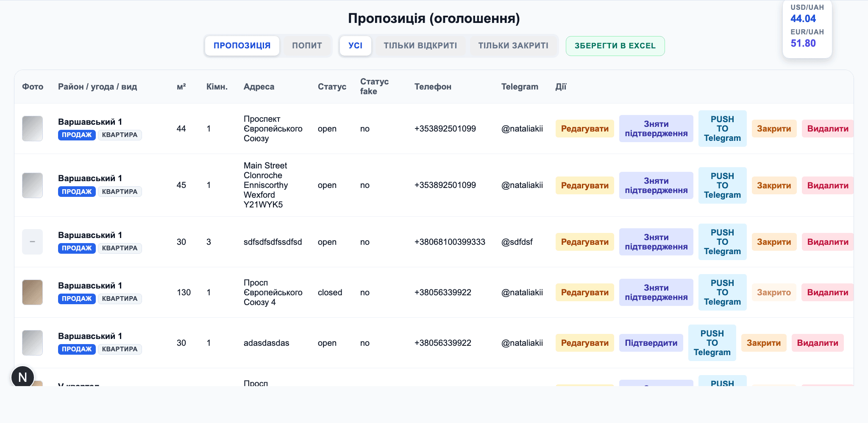Viewport: 868px width, 423px height.
Task: Click Закрити in the @sdfdsf row
Action: pos(774,242)
